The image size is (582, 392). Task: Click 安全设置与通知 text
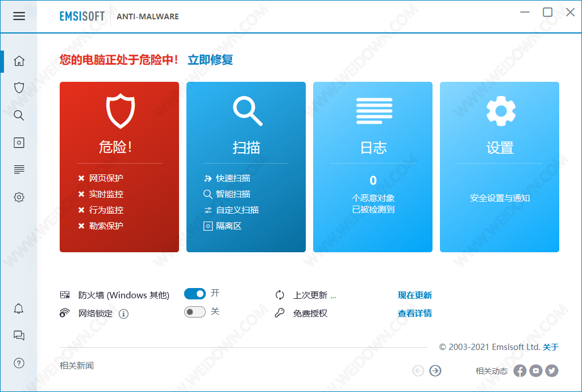(x=500, y=198)
